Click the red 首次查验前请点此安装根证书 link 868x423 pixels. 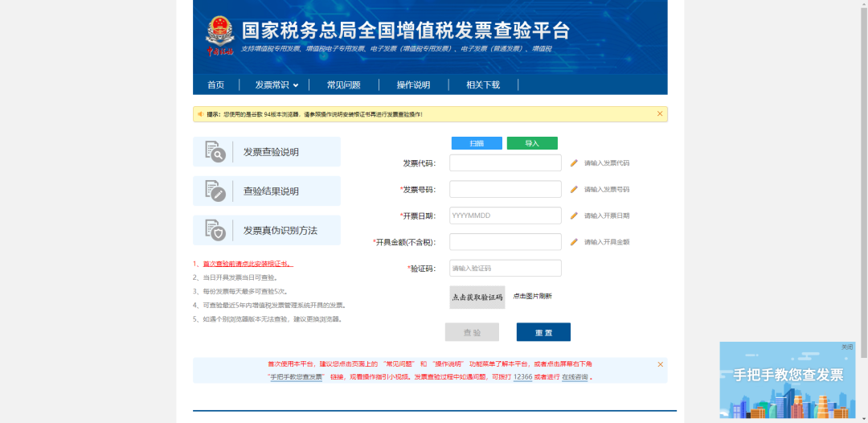tap(248, 264)
